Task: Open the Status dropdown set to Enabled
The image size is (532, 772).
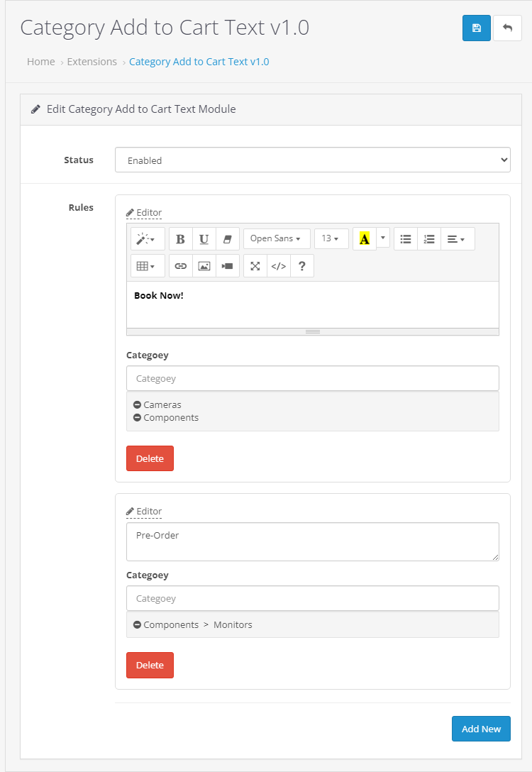Action: 312,160
